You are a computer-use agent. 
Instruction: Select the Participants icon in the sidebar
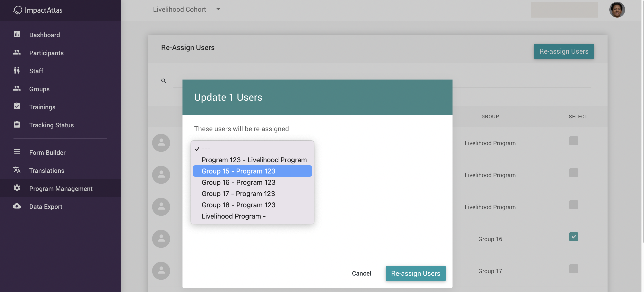coord(17,52)
